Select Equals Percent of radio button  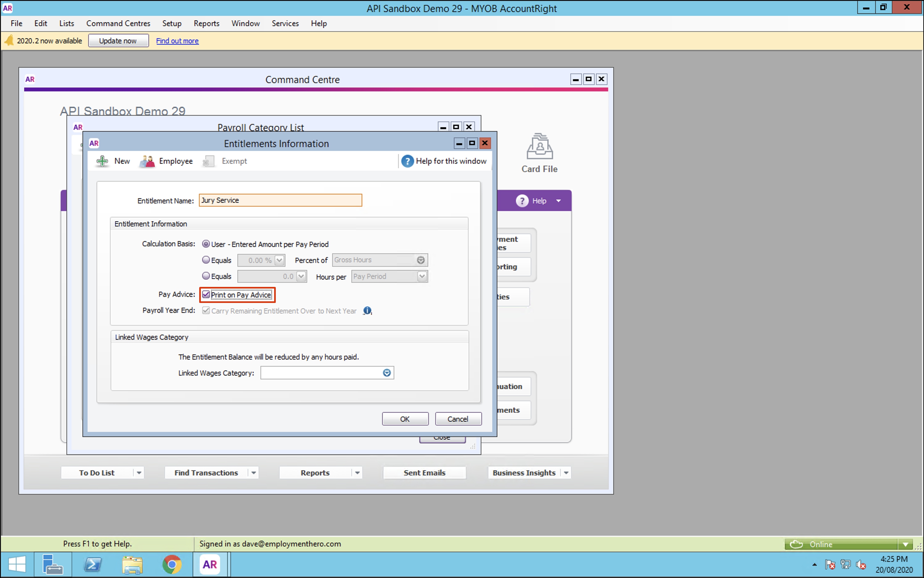(206, 260)
